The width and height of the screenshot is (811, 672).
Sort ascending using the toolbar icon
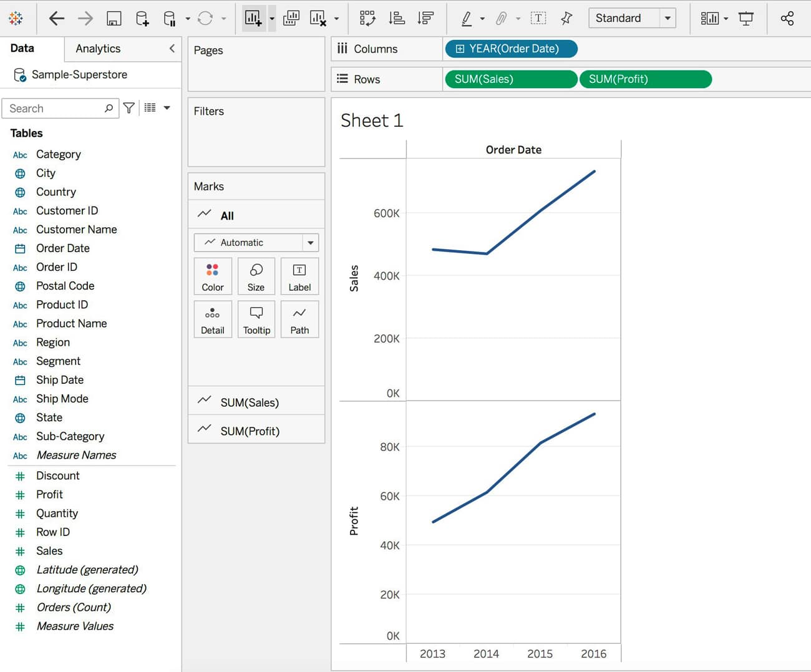click(x=397, y=19)
